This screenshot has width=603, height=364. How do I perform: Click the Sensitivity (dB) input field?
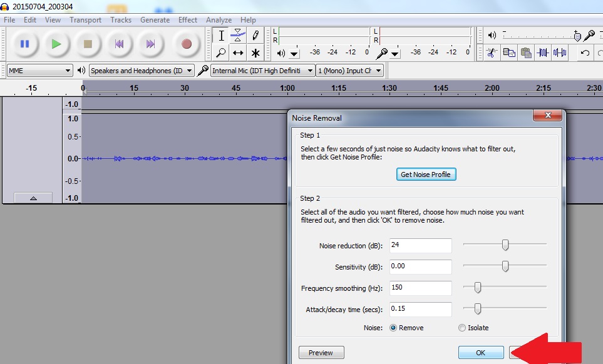coord(421,267)
